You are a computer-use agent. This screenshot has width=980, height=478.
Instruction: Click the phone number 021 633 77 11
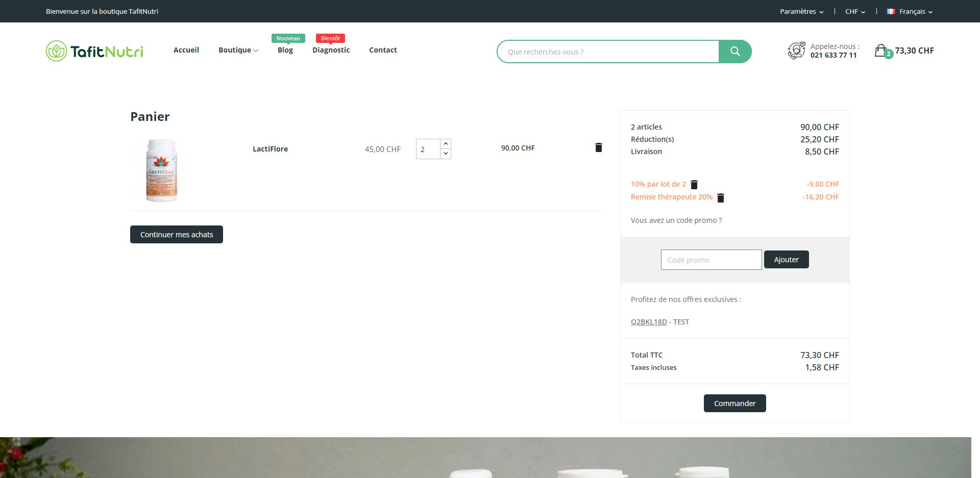tap(834, 55)
